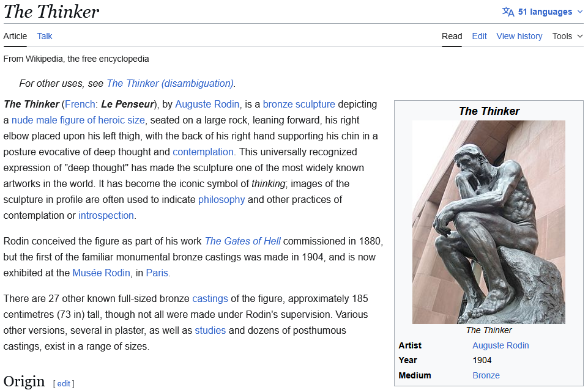Click edit link beside Origin heading
Screen dimensions: 588x390
point(64,383)
